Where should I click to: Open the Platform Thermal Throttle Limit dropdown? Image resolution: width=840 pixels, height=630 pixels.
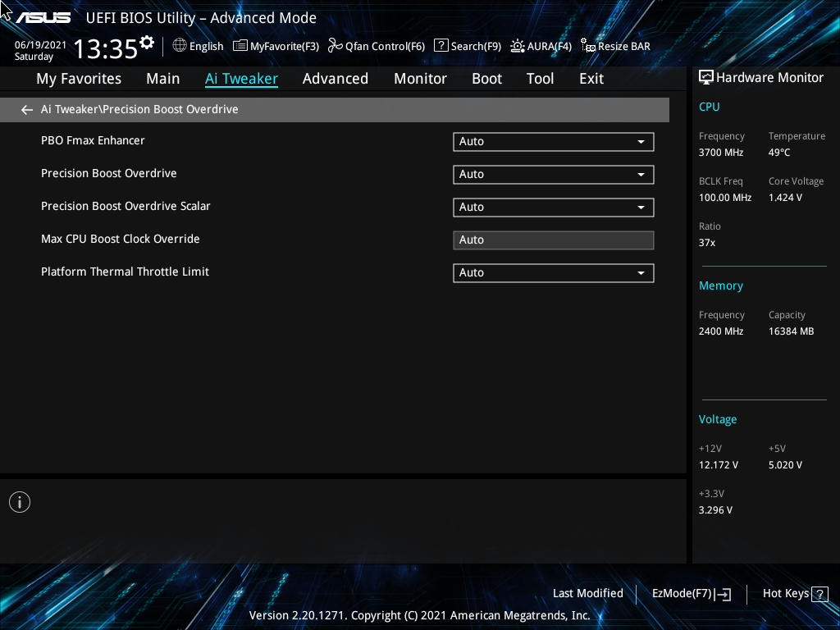point(553,272)
